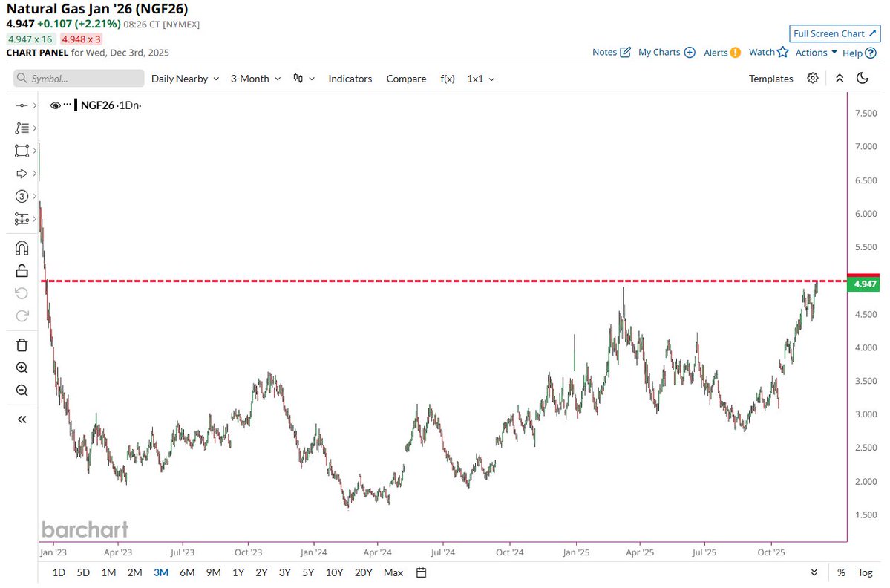Select the 3M range tab
The height and width of the screenshot is (588, 890).
(161, 572)
